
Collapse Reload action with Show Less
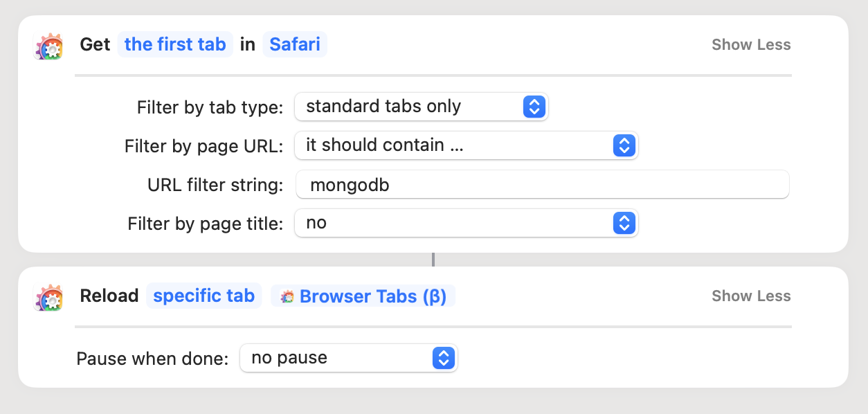(751, 296)
